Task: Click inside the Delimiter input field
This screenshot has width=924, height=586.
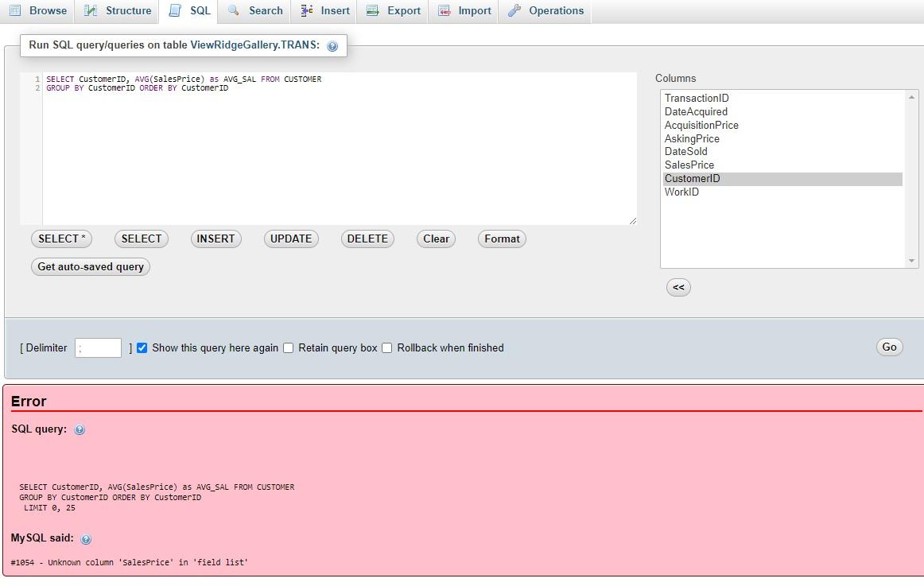Action: [x=97, y=347]
